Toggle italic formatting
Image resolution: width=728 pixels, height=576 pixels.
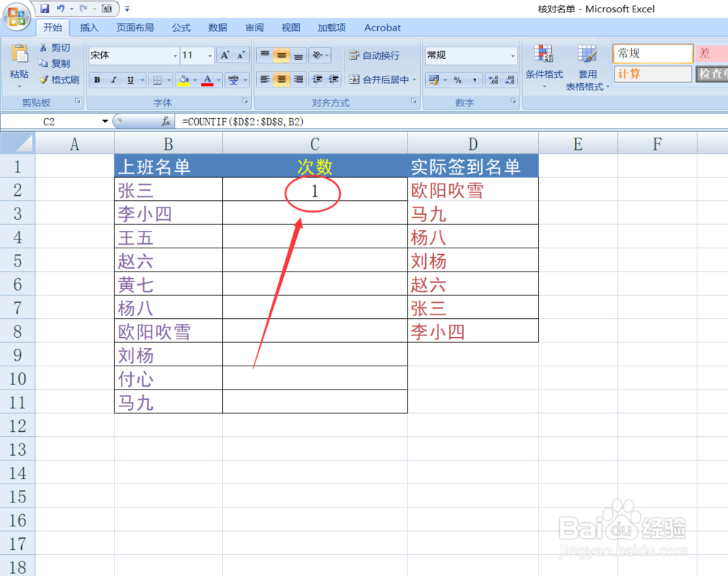point(114,79)
